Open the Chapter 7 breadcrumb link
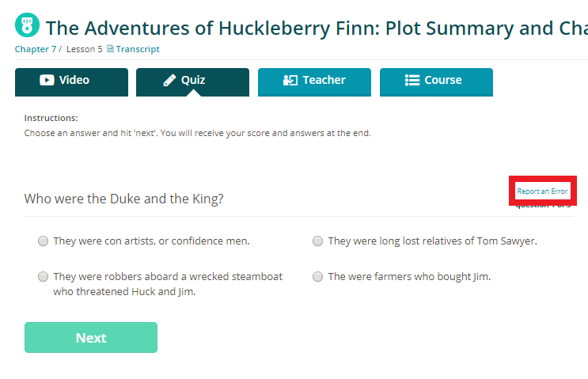Viewport: 588px width, 379px height. 35,49
